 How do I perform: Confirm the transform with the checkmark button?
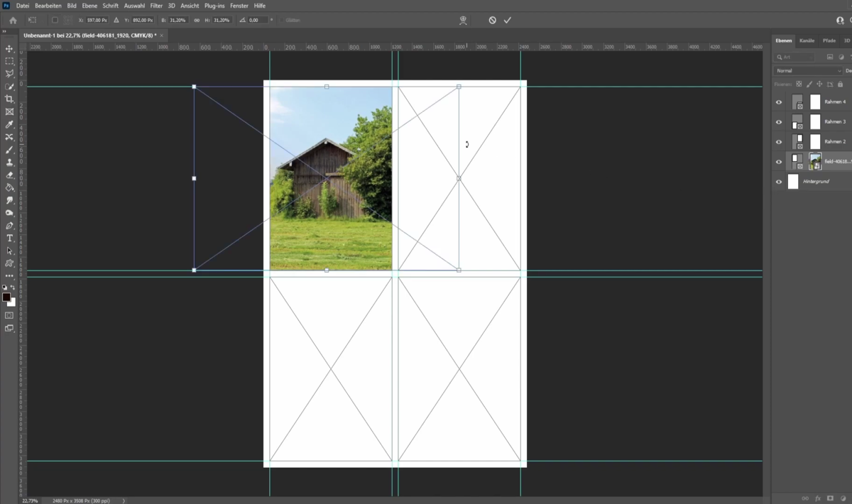(x=507, y=20)
